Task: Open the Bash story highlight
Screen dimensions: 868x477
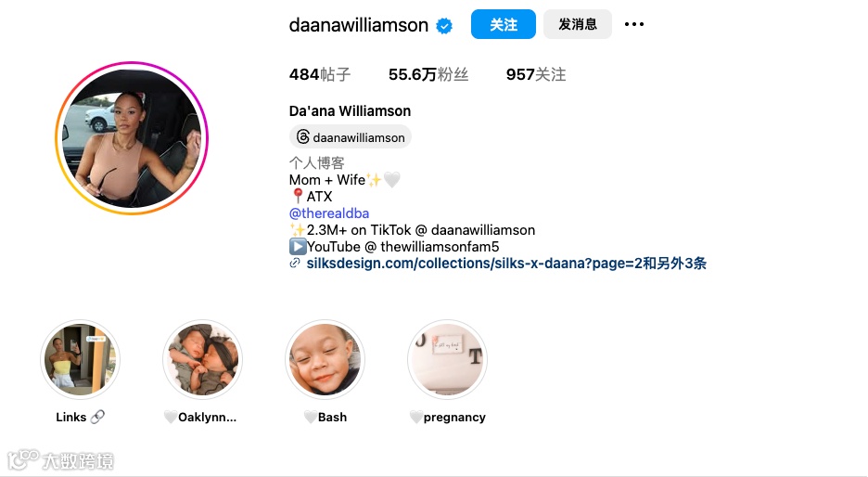Action: [325, 359]
